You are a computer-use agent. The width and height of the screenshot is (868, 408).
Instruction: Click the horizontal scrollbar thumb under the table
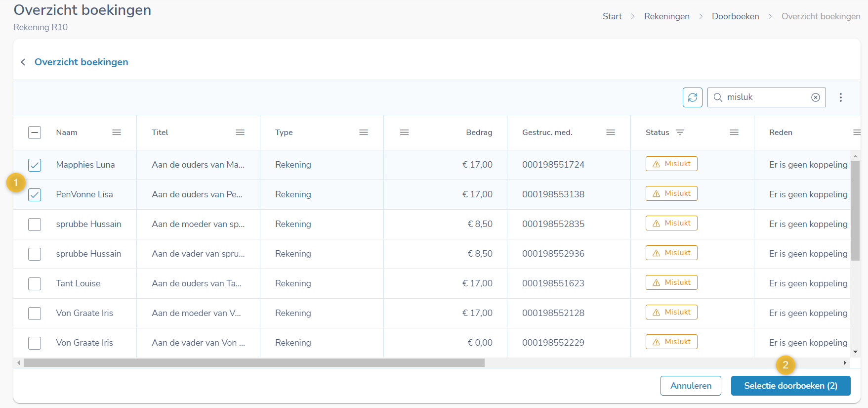click(x=254, y=363)
